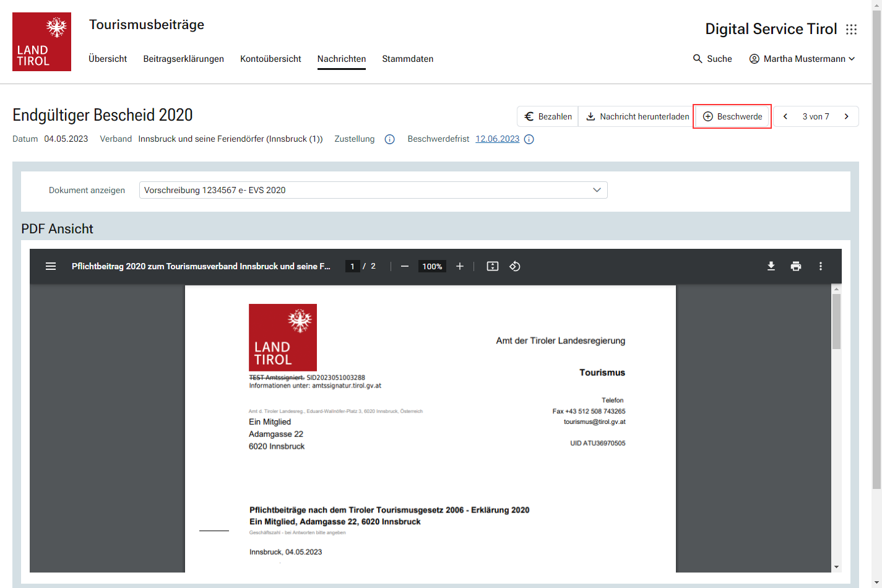Click the Bezahlen button
The image size is (882, 588).
548,116
